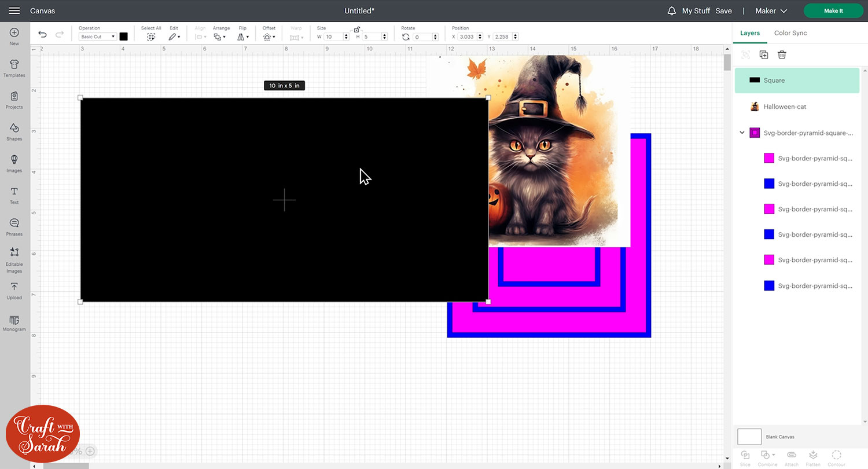This screenshot has width=868, height=469.
Task: Open the Phrases panel
Action: click(x=14, y=228)
